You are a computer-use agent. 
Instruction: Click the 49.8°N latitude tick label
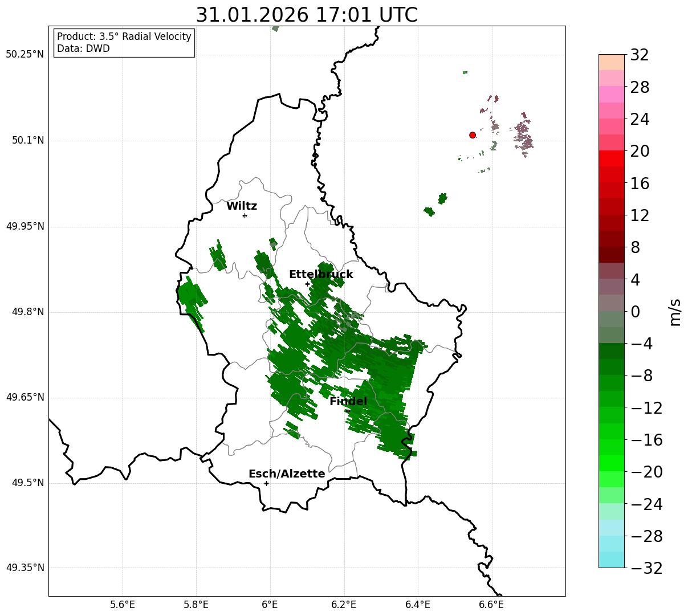[28, 312]
